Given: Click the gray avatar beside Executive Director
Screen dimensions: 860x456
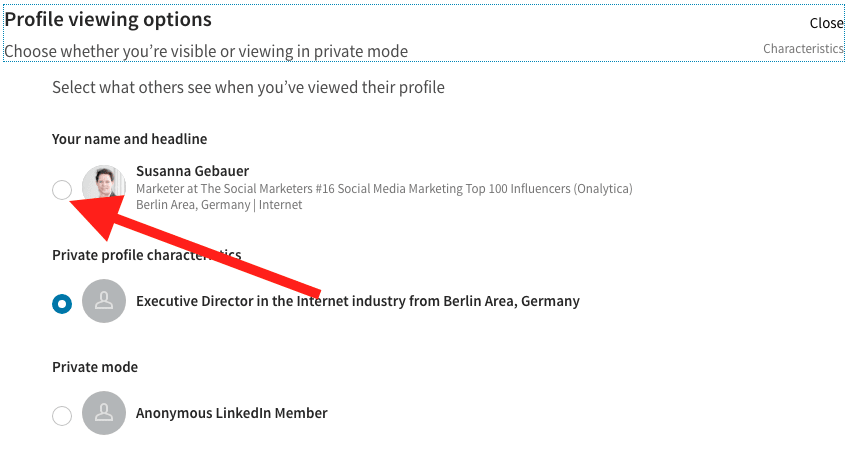Looking at the screenshot, I should click(104, 301).
